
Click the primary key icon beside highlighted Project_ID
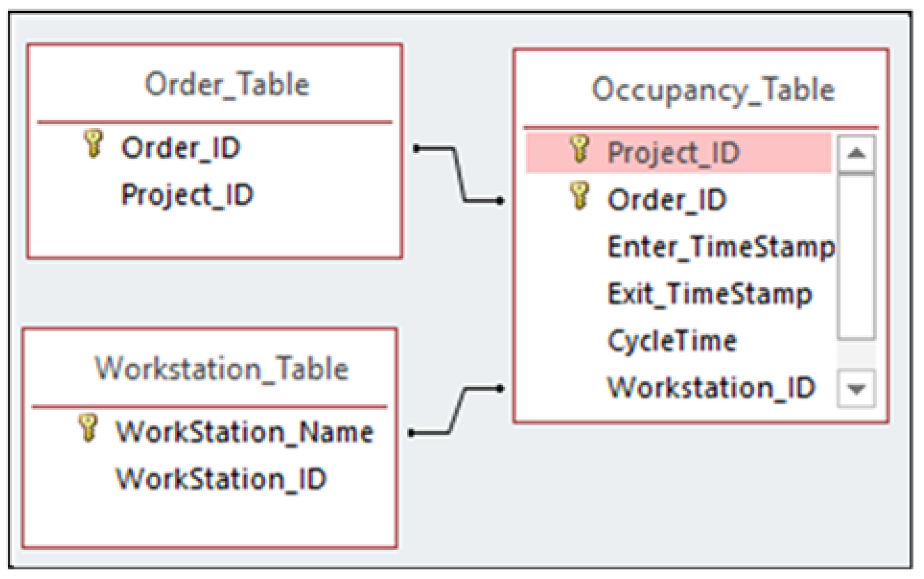(x=579, y=149)
